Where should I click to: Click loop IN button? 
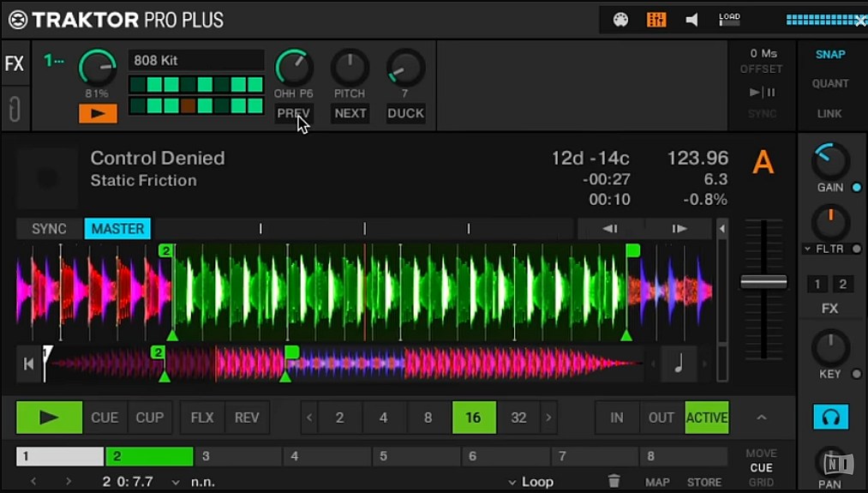617,417
